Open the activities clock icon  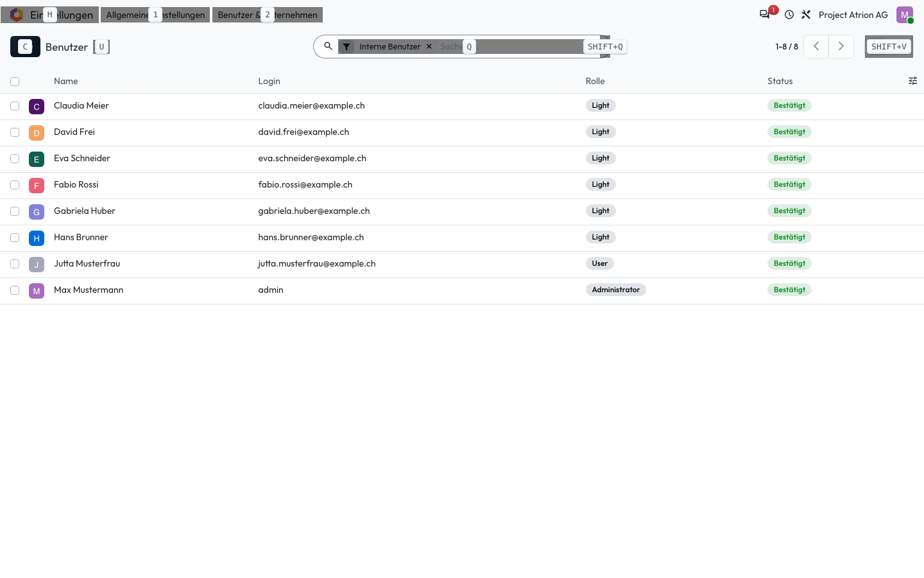tap(789, 15)
